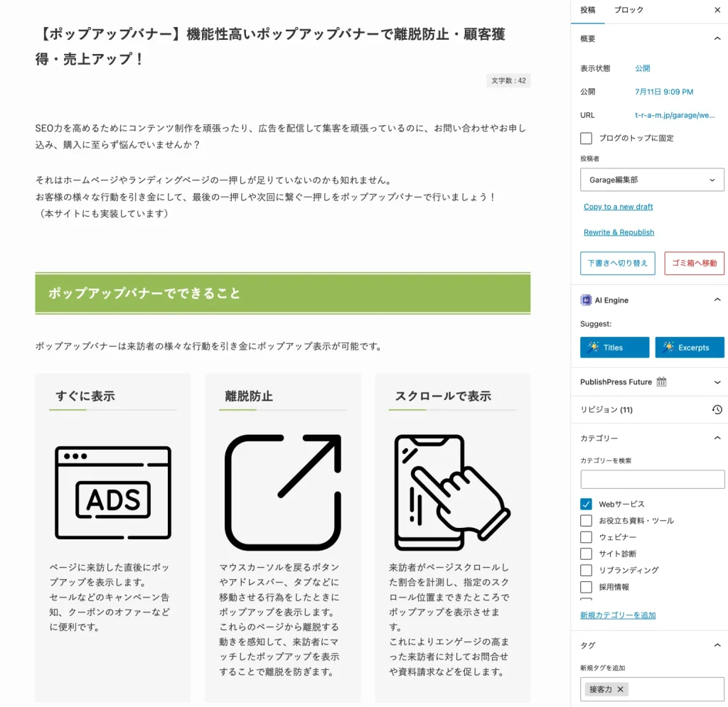
Task: Check the ウェビナー category box
Action: pyautogui.click(x=587, y=537)
